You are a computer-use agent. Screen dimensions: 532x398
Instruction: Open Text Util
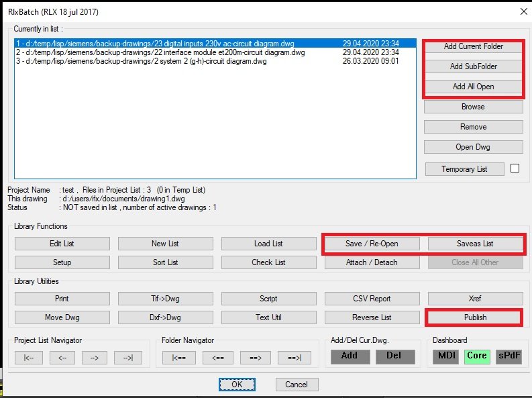click(269, 317)
